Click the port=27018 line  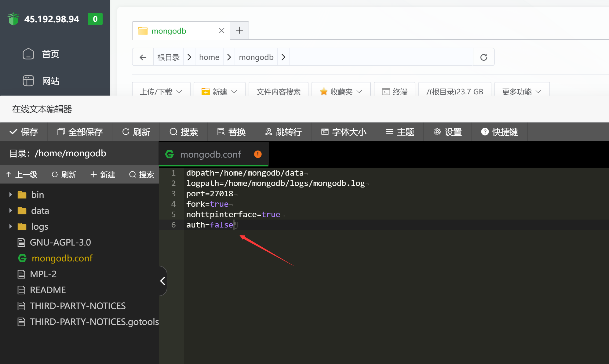[210, 194]
